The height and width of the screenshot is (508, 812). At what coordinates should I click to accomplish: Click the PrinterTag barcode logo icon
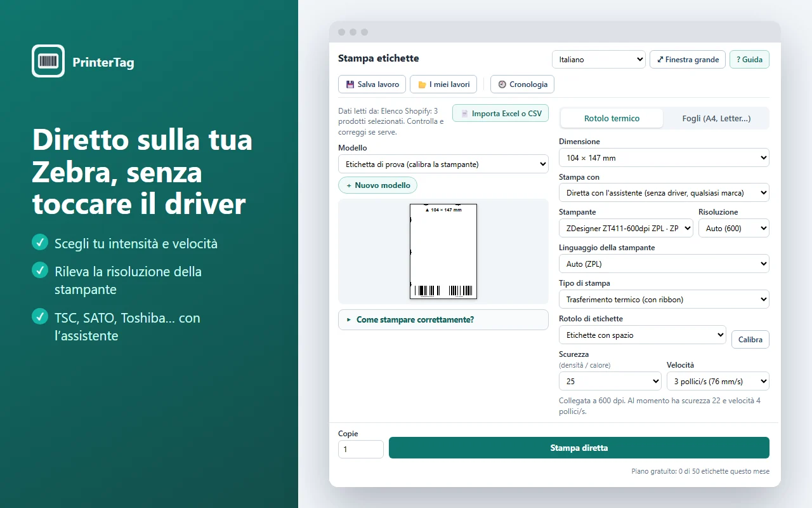tap(48, 61)
